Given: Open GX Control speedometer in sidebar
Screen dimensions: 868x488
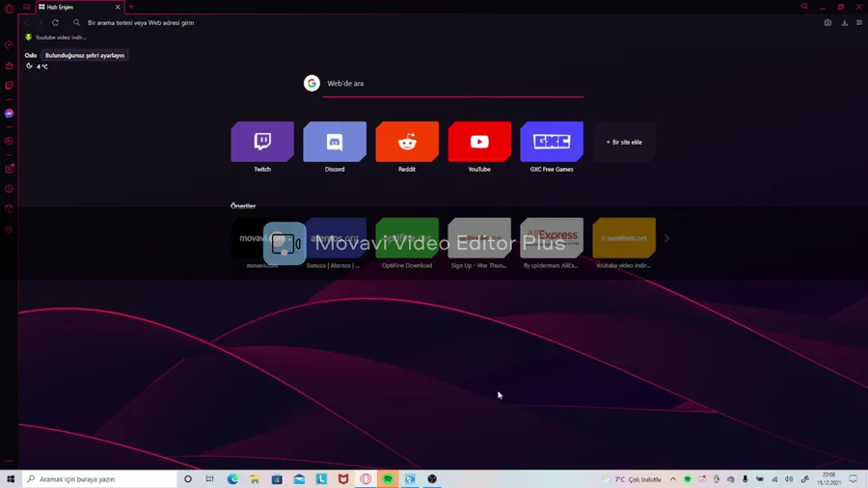Looking at the screenshot, I should click(x=9, y=44).
